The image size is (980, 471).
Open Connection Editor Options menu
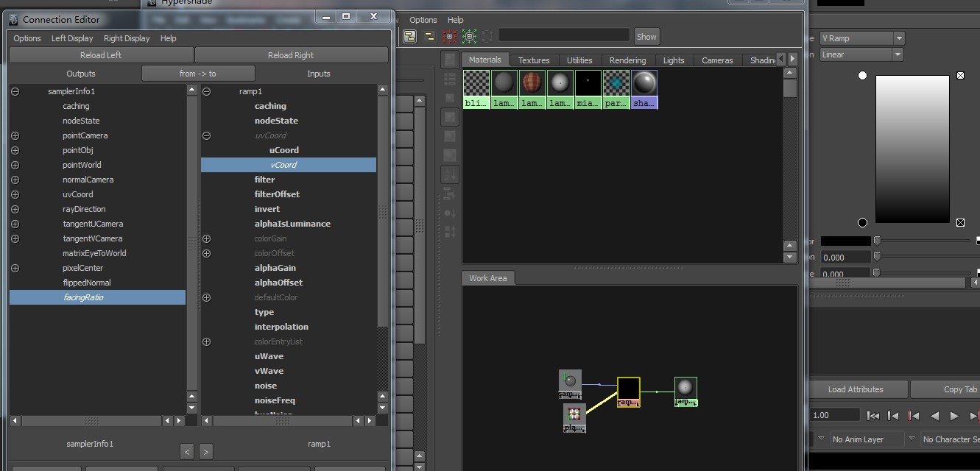(x=27, y=38)
